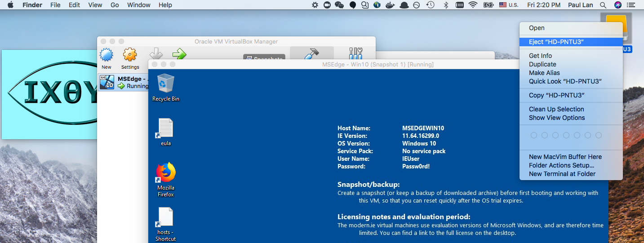Viewport: 644px width, 243px height.
Task: Open the Wi-Fi menu bar icon
Action: [473, 5]
